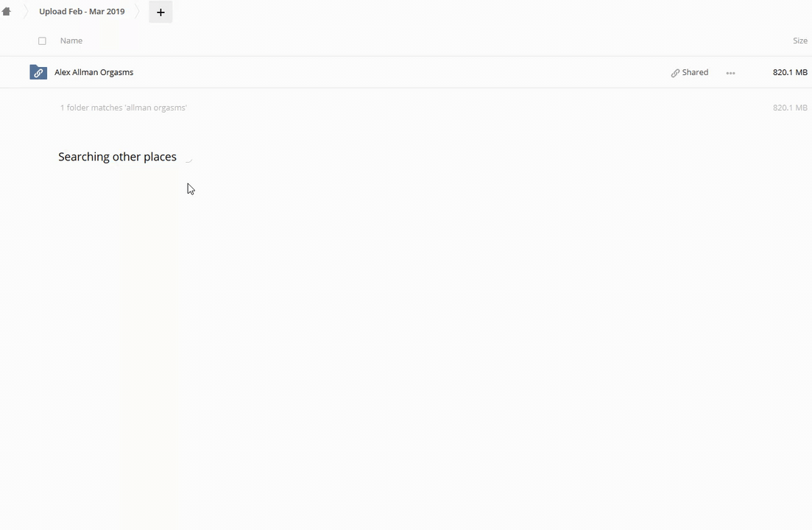This screenshot has width=812, height=530.
Task: Click the shared folder icon in the row
Action: click(x=38, y=72)
